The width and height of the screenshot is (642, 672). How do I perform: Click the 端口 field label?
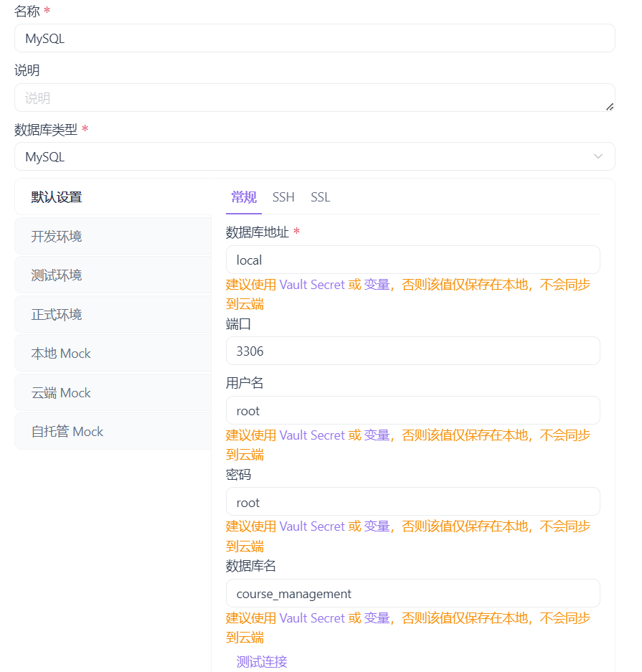[x=238, y=324]
